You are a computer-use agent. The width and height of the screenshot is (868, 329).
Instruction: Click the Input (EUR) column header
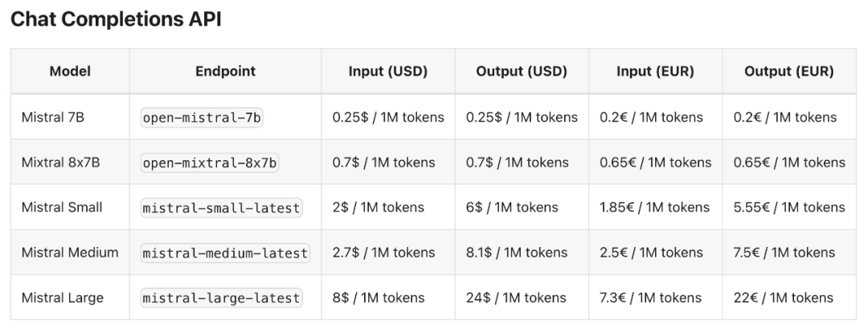[655, 71]
